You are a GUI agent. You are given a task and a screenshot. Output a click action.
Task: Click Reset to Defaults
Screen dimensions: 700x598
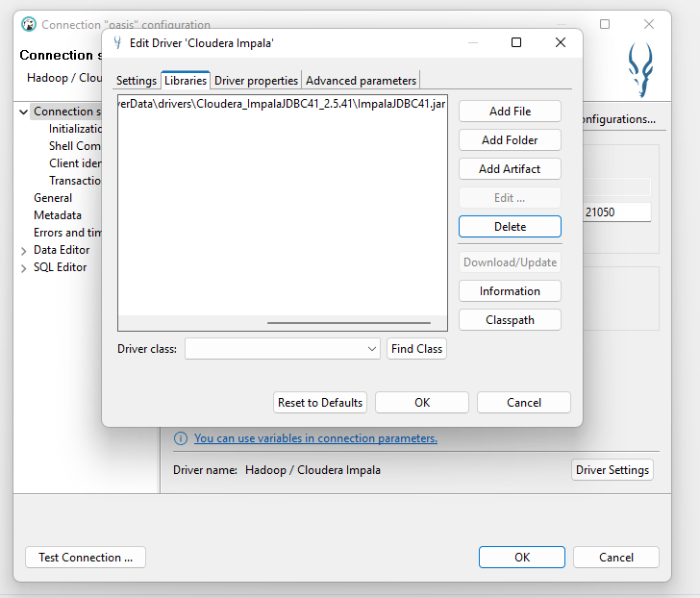pyautogui.click(x=320, y=403)
